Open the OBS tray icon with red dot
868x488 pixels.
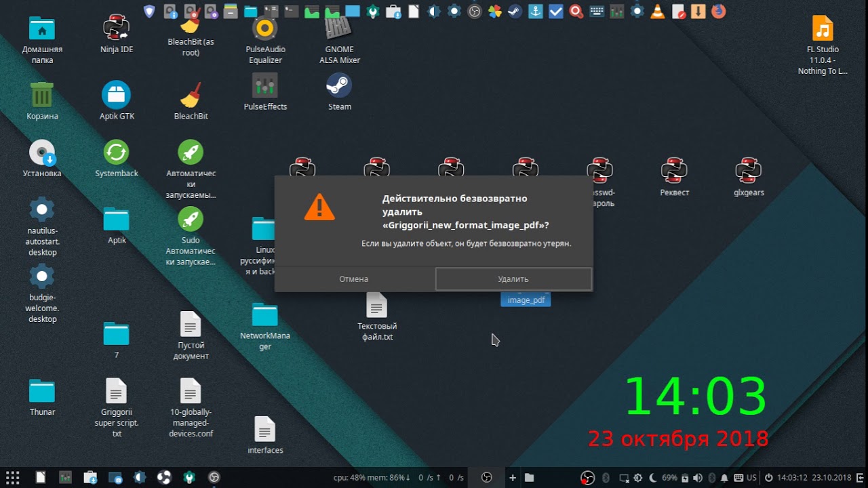tap(588, 477)
